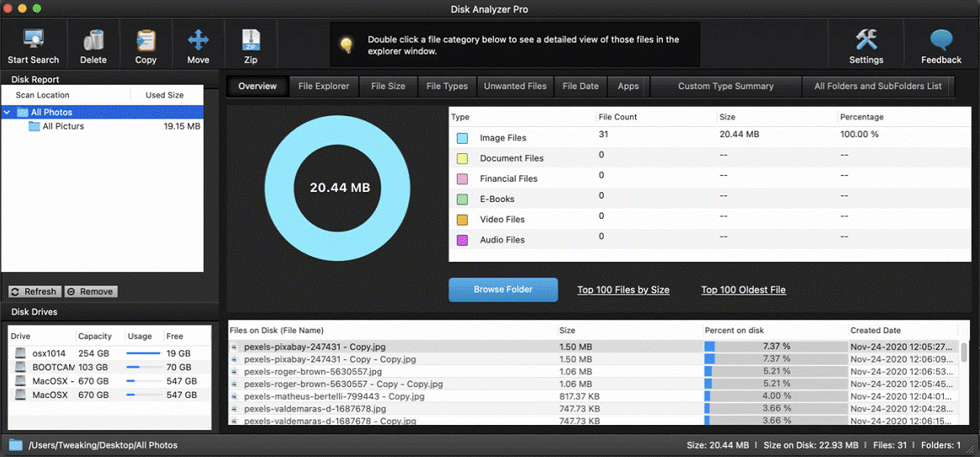980x457 pixels.
Task: Click the All Picturs folder icon
Action: tap(34, 126)
